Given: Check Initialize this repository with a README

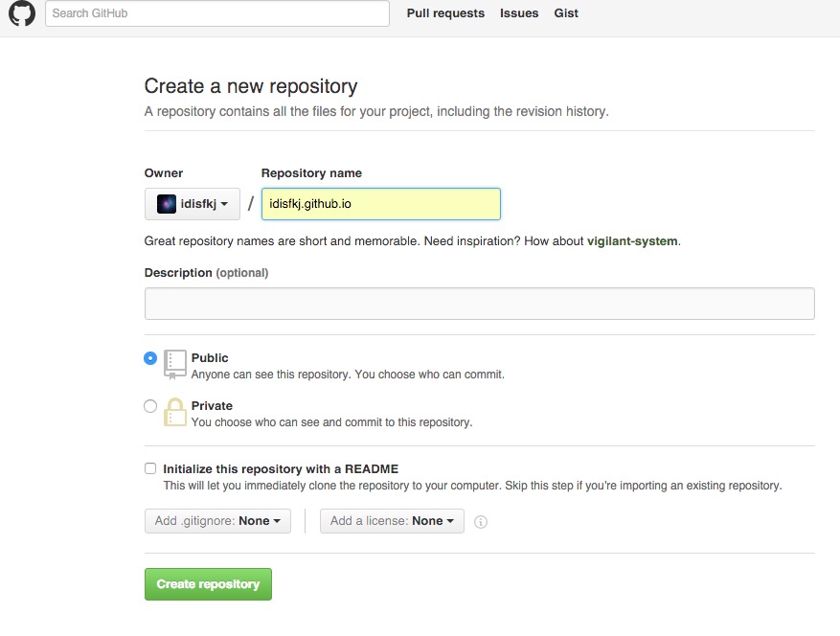Looking at the screenshot, I should pos(150,467).
